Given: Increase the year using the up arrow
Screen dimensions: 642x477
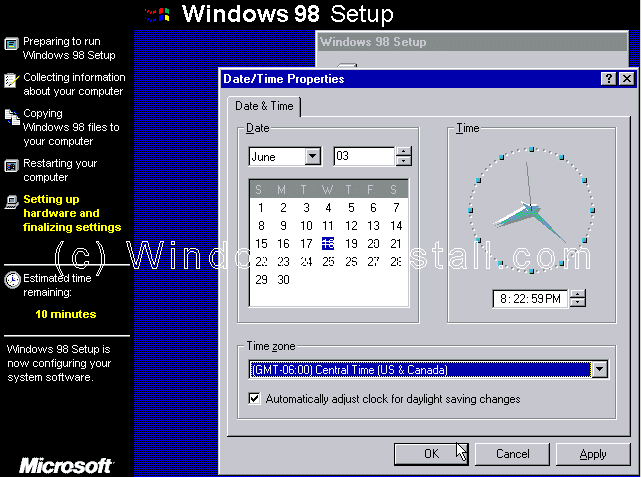Looking at the screenshot, I should (x=403, y=152).
